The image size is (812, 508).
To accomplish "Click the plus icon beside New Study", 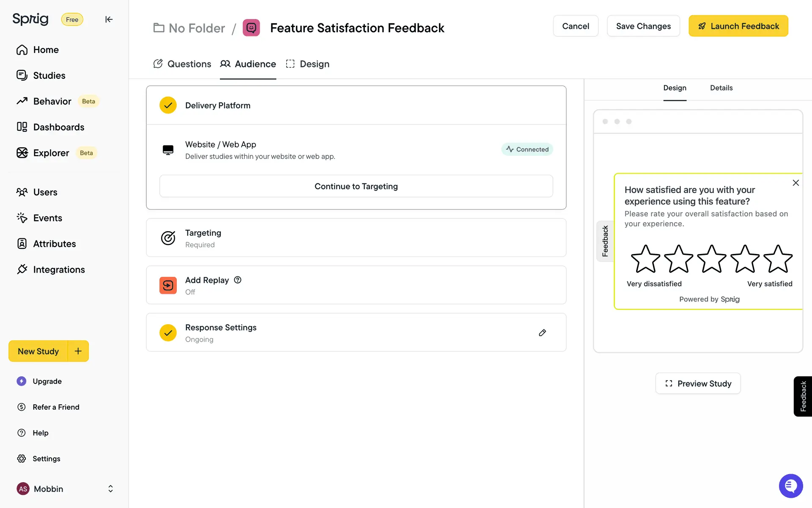I will (78, 351).
